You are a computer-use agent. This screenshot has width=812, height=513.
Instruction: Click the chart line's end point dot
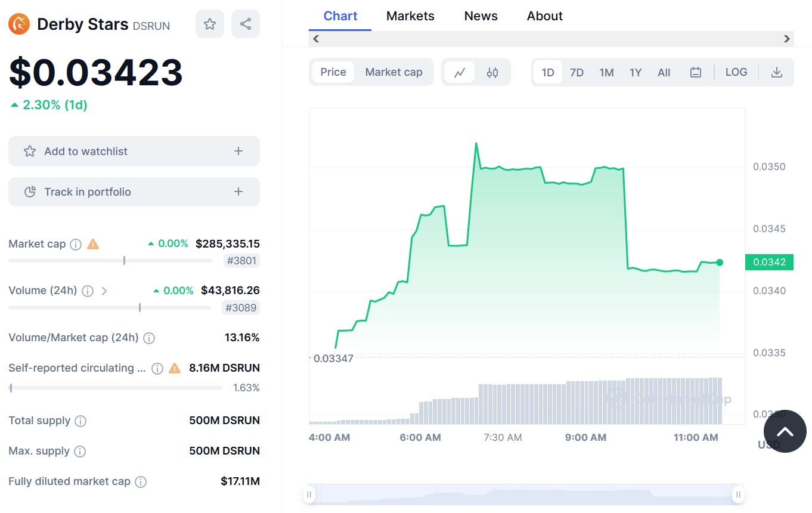720,262
